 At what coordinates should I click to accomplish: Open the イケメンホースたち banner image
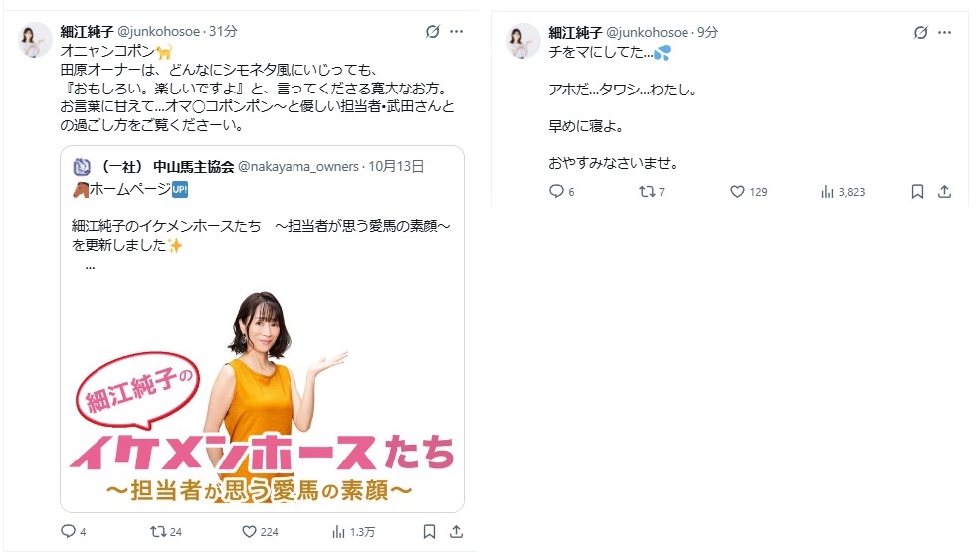262,395
